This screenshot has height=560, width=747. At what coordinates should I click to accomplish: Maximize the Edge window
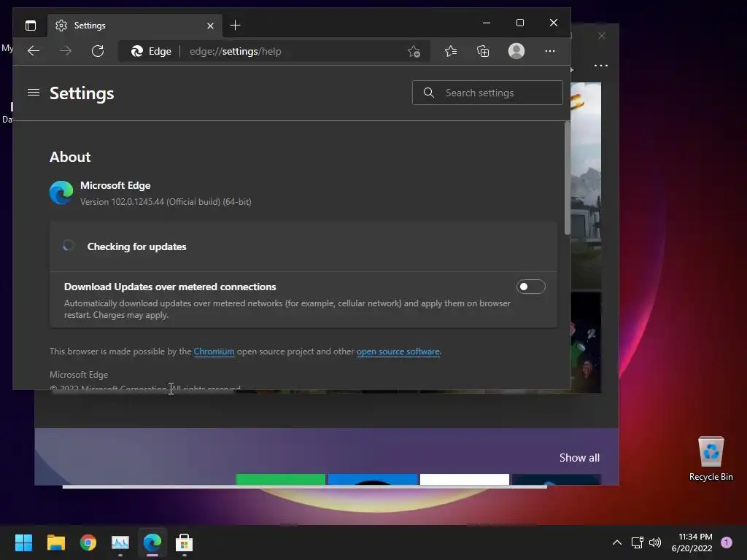click(520, 23)
